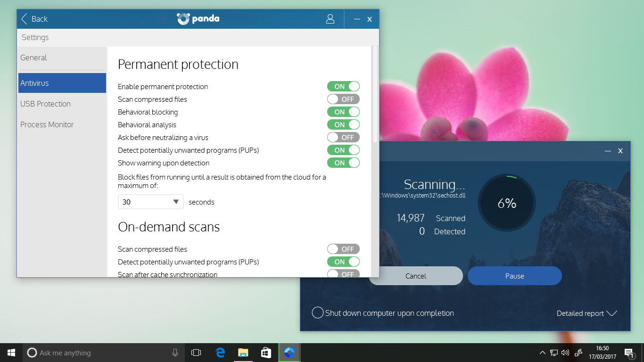Turn off Enable permanent protection
The width and height of the screenshot is (644, 362).
343,86
